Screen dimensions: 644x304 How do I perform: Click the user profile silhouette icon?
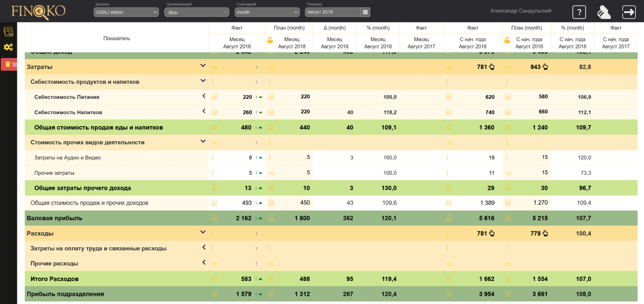click(604, 12)
